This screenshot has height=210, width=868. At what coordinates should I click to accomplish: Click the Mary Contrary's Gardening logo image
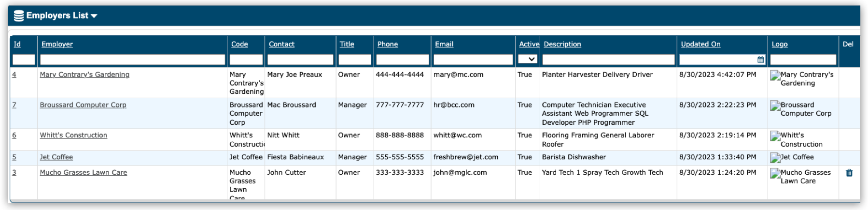pyautogui.click(x=775, y=75)
